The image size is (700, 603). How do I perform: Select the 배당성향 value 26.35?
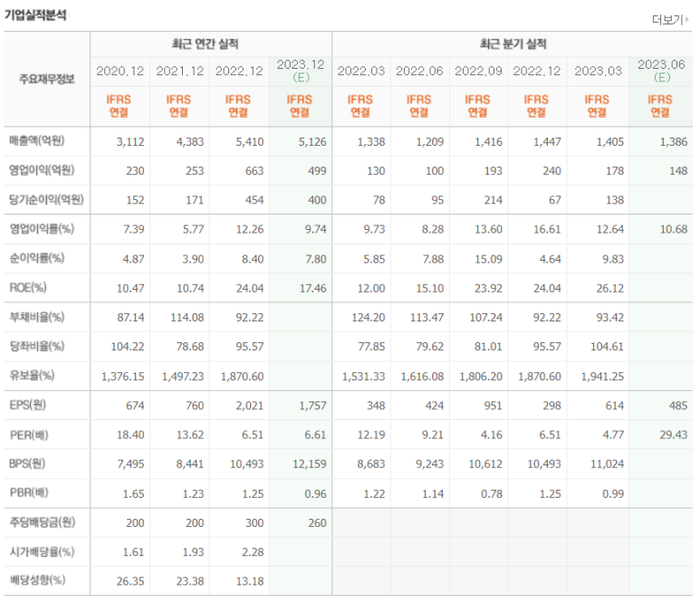(x=130, y=581)
